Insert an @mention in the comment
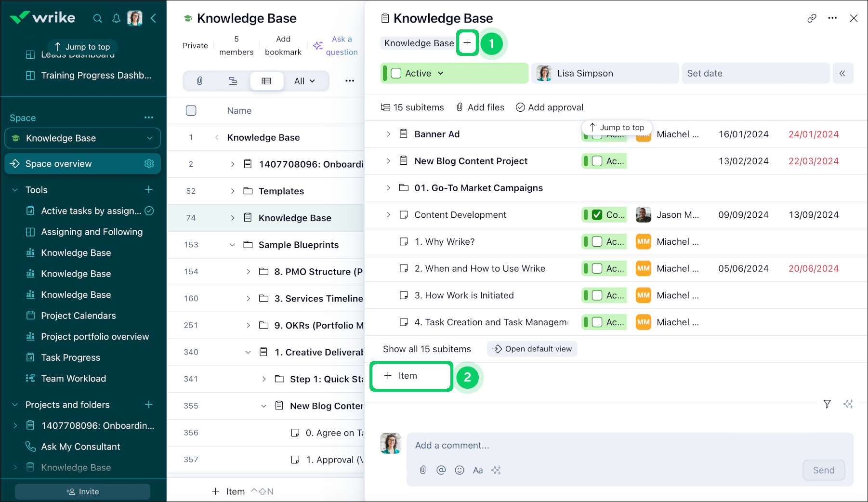The width and height of the screenshot is (868, 502). (x=441, y=470)
